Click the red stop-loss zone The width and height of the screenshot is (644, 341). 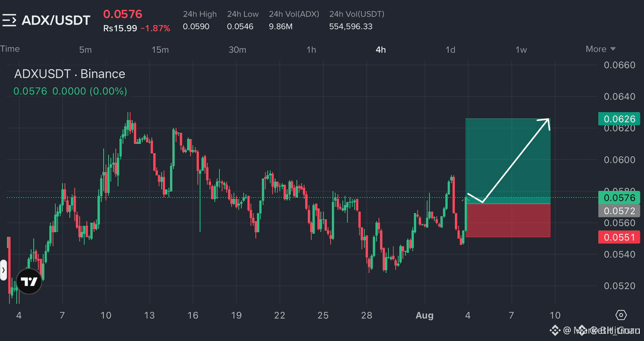click(507, 220)
